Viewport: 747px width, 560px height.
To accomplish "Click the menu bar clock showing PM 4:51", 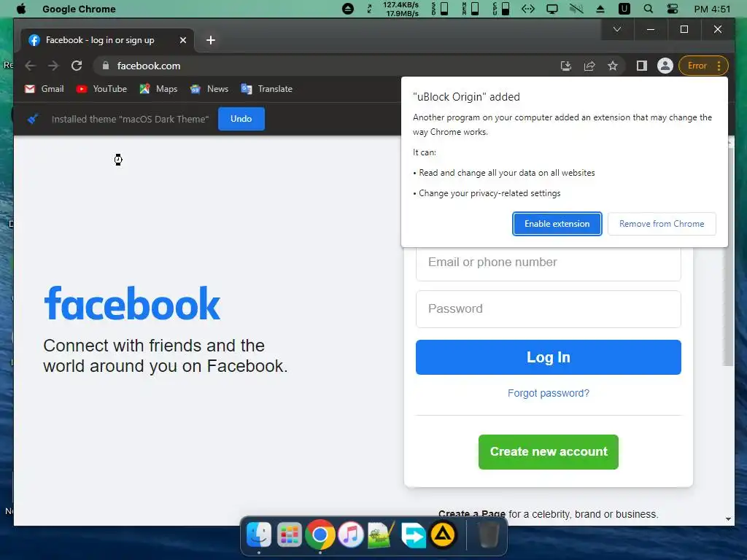I will [x=712, y=9].
